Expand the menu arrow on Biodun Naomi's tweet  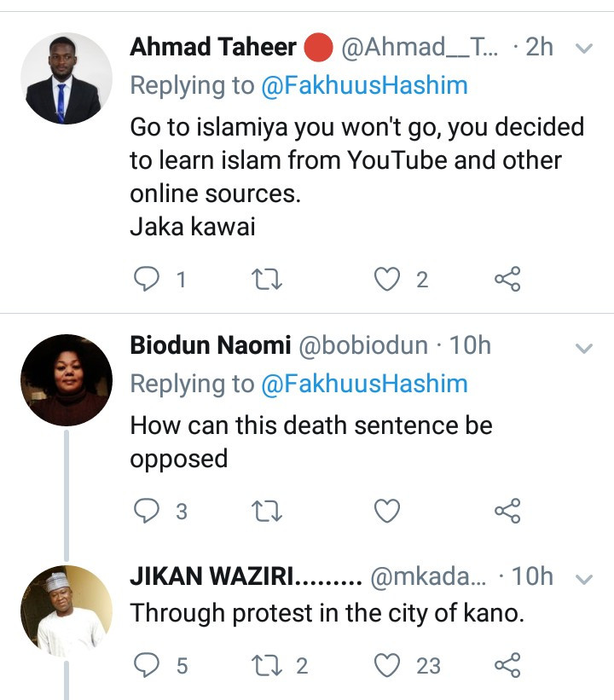click(x=584, y=348)
